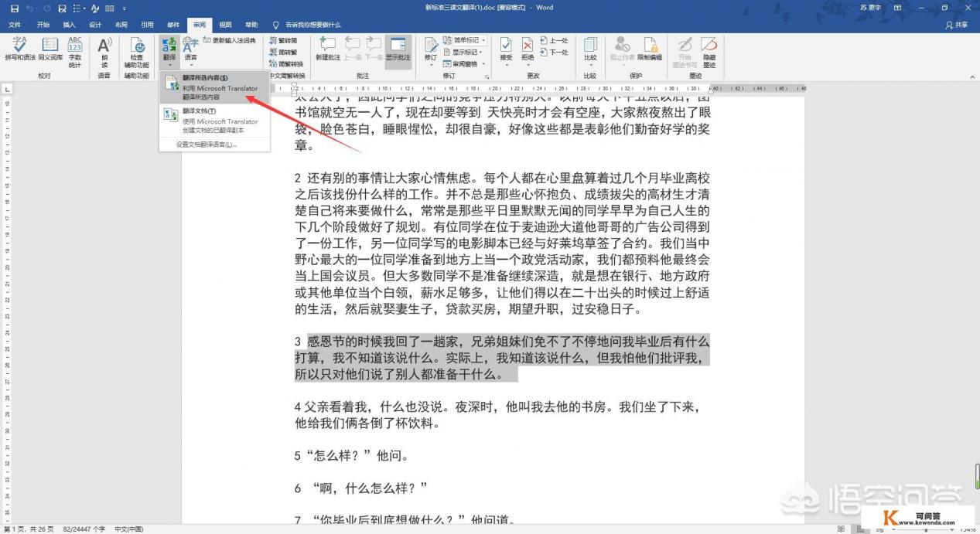This screenshot has width=980, height=534.
Task: Click 更新输入法词典 update IME dictionary
Action: click(x=229, y=40)
